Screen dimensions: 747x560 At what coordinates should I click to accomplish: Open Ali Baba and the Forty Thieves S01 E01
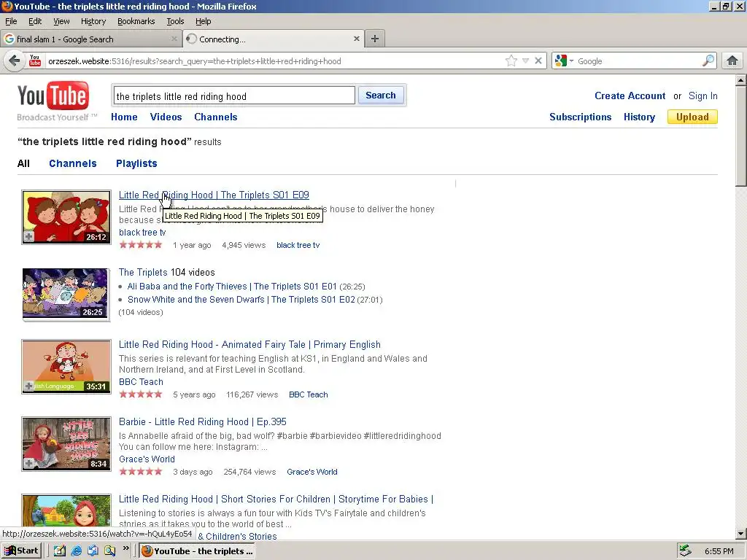pyautogui.click(x=232, y=287)
